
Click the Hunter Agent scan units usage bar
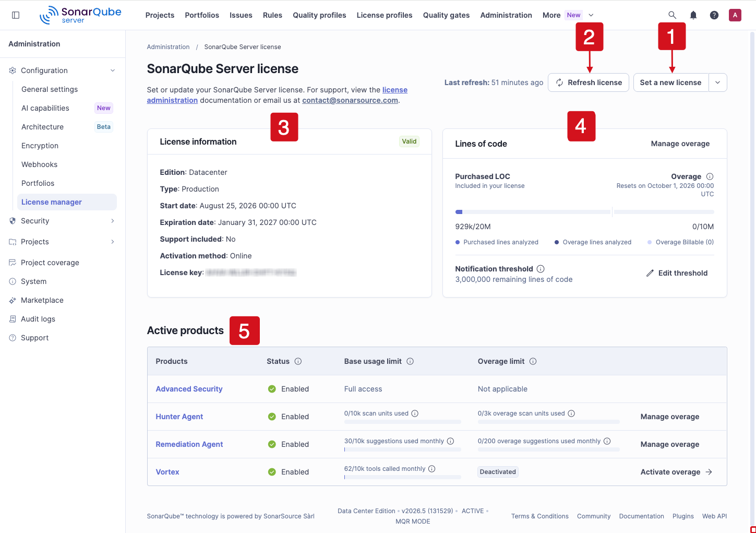(x=403, y=422)
